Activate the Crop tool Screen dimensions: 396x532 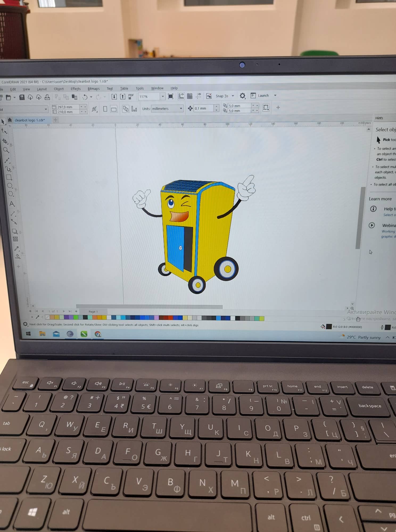(5, 141)
